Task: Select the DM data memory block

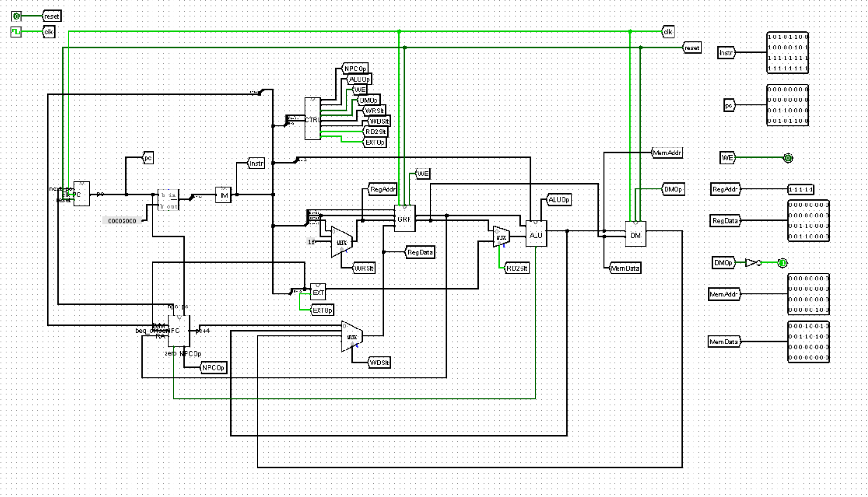Action: pyautogui.click(x=635, y=234)
